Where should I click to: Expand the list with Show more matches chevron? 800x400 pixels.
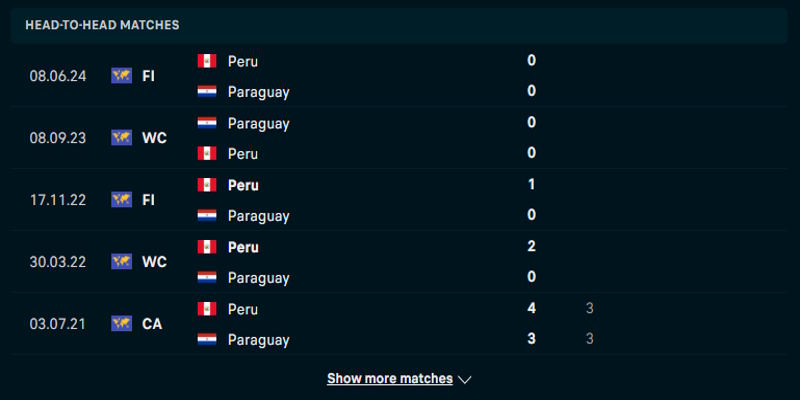coord(464,380)
